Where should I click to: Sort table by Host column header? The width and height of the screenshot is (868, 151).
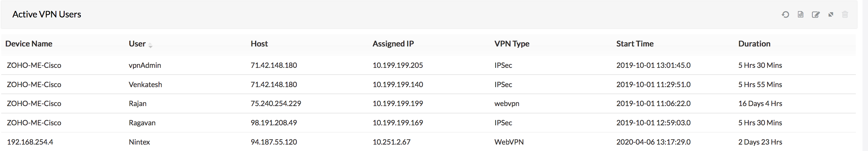tap(259, 44)
